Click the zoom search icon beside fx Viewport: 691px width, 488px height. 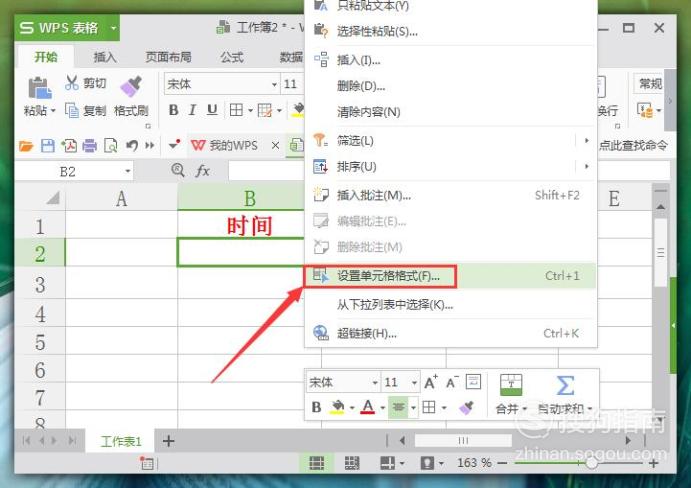coord(178,170)
